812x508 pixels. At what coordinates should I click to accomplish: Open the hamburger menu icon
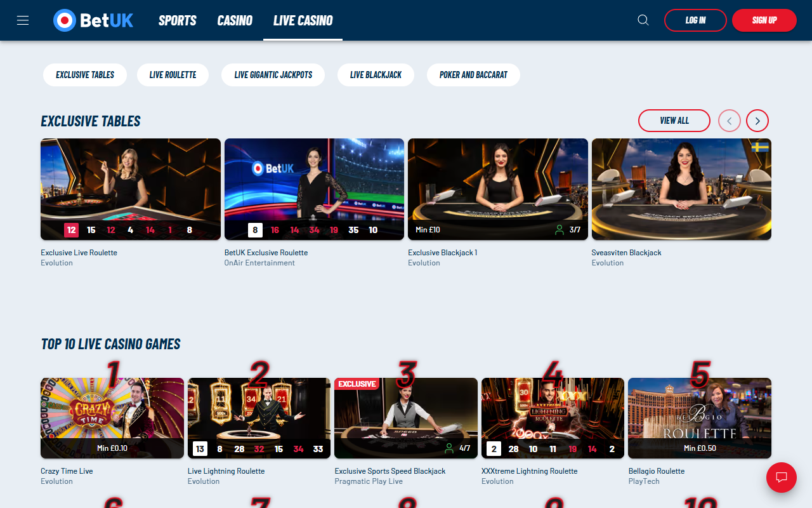[x=23, y=20]
